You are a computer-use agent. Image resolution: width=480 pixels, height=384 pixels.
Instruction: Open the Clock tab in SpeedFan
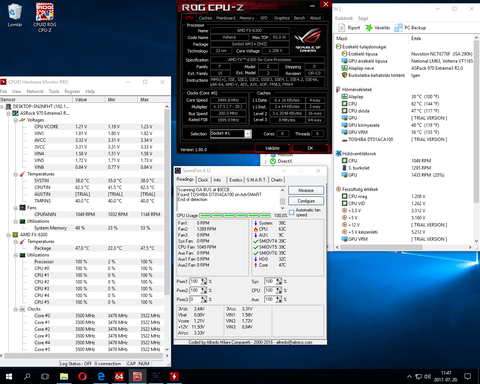coord(203,180)
